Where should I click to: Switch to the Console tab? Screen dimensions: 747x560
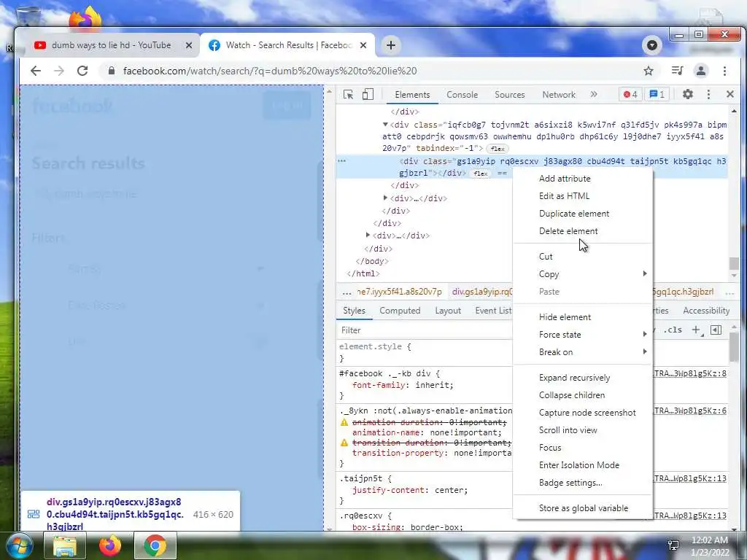(462, 95)
